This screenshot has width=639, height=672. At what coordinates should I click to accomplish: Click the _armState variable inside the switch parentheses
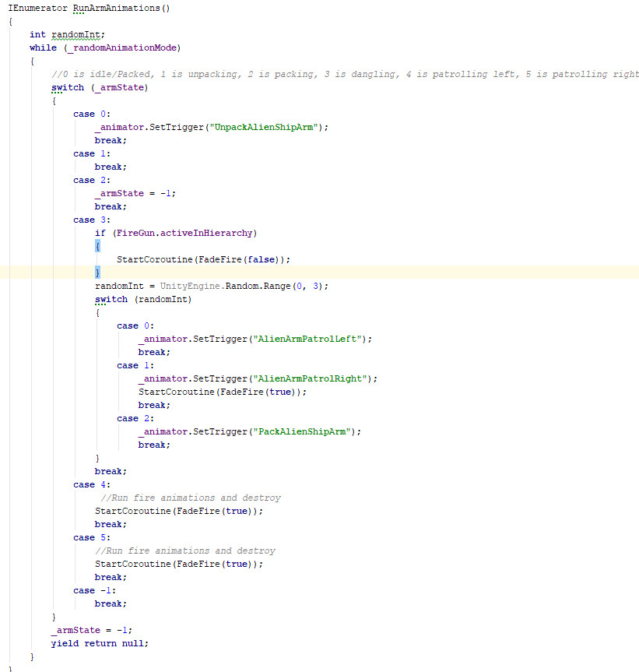(x=119, y=87)
